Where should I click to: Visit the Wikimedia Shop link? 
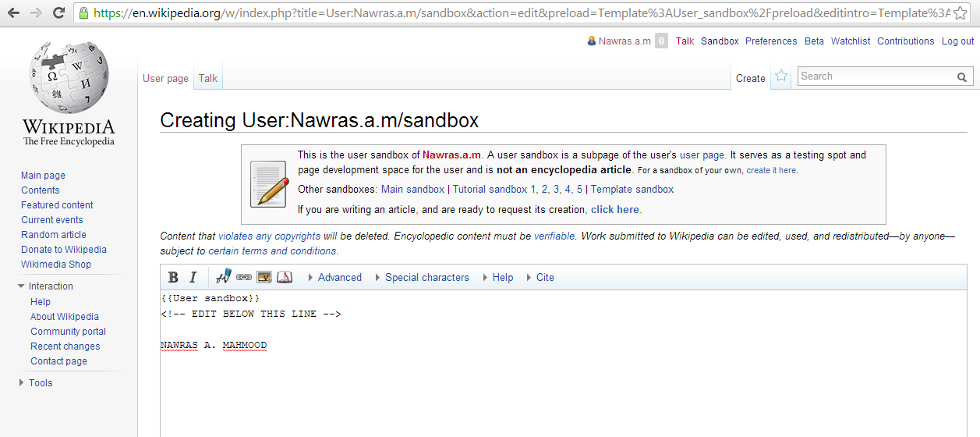point(56,265)
